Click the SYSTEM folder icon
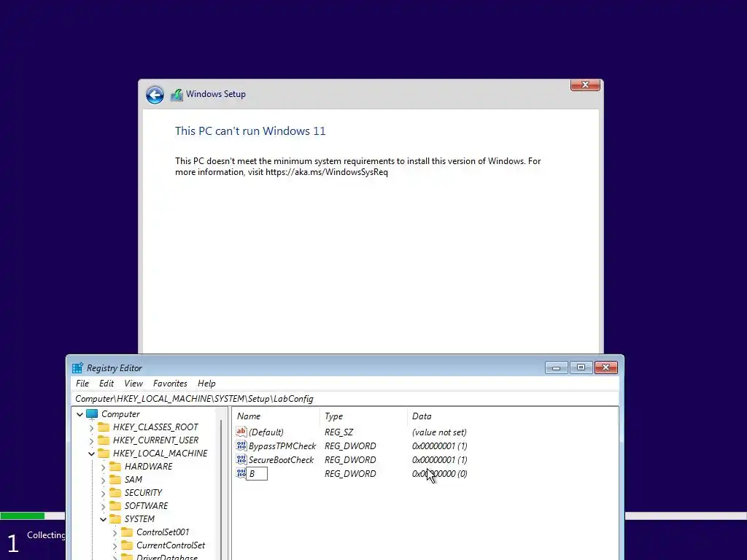Viewport: 747px width, 560px height. tap(115, 519)
